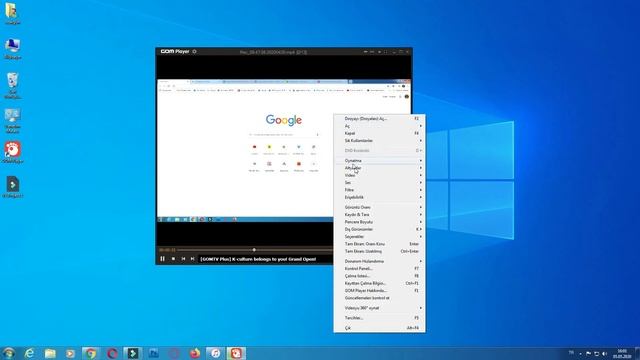Viewport: 640px width, 360px height.
Task: Open Firefox from the taskbar
Action: pos(195,353)
